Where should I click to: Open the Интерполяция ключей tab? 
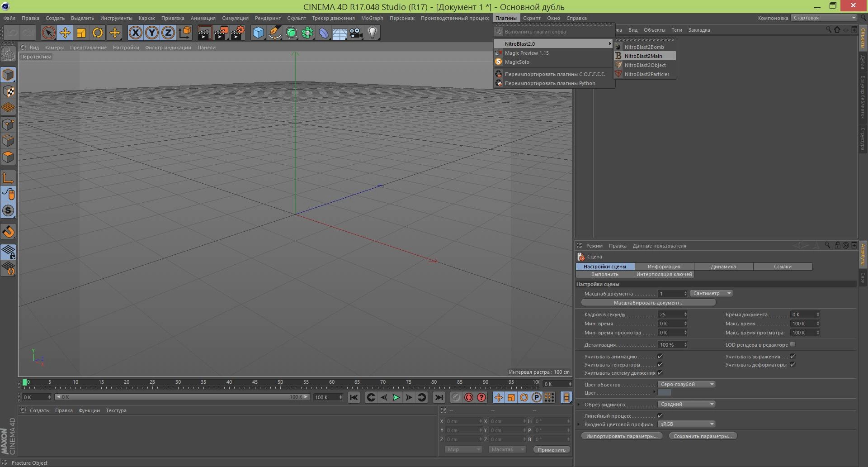[664, 274]
